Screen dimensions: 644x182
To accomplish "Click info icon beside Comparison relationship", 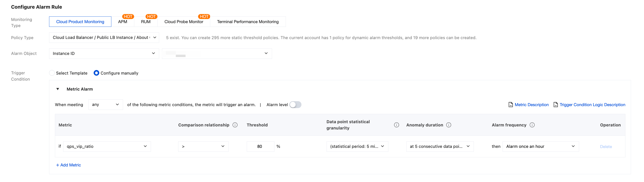I will (235, 125).
